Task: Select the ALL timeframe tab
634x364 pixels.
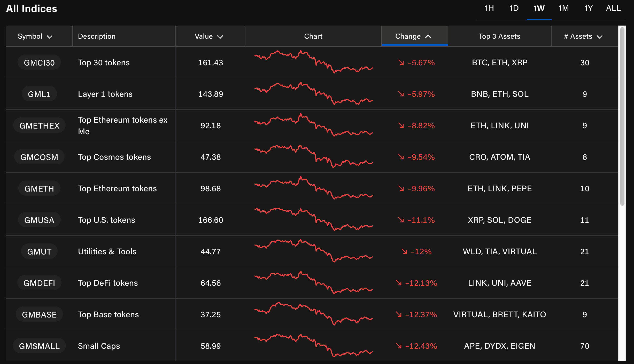Action: coord(613,9)
